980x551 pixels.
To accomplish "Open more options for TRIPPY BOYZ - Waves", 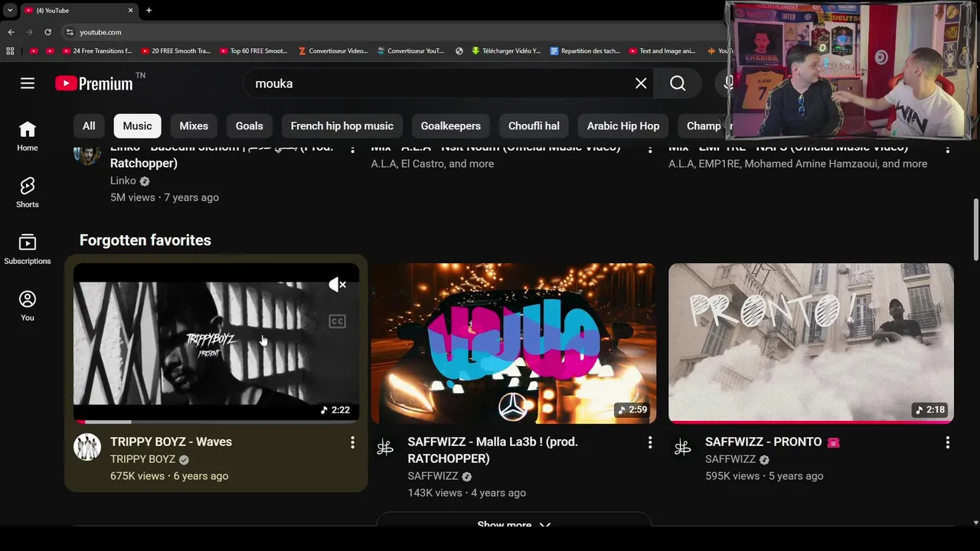I will click(352, 442).
